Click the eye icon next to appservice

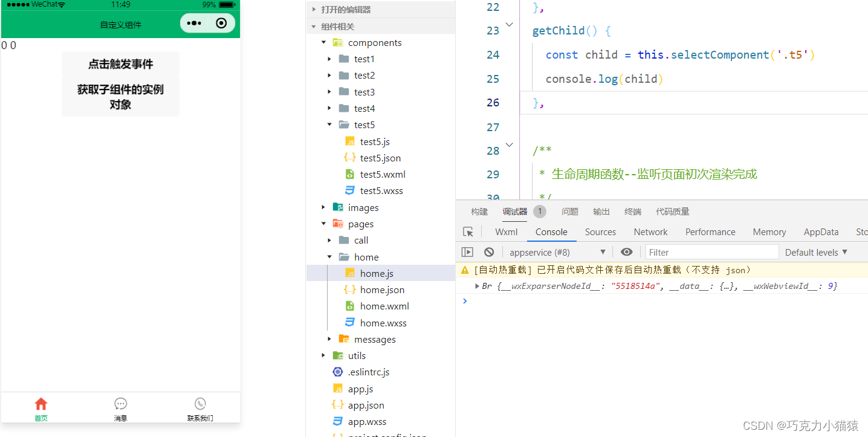coord(626,251)
